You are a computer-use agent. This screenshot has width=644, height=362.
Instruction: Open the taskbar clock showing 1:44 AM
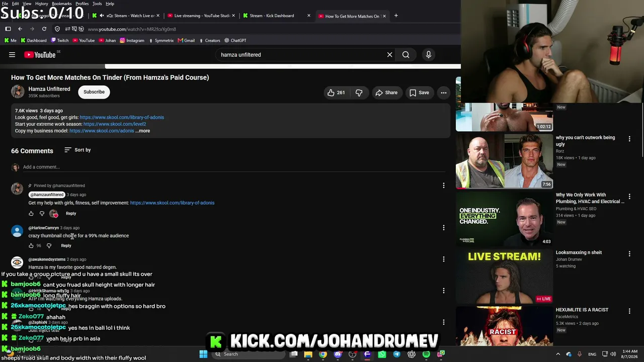630,354
